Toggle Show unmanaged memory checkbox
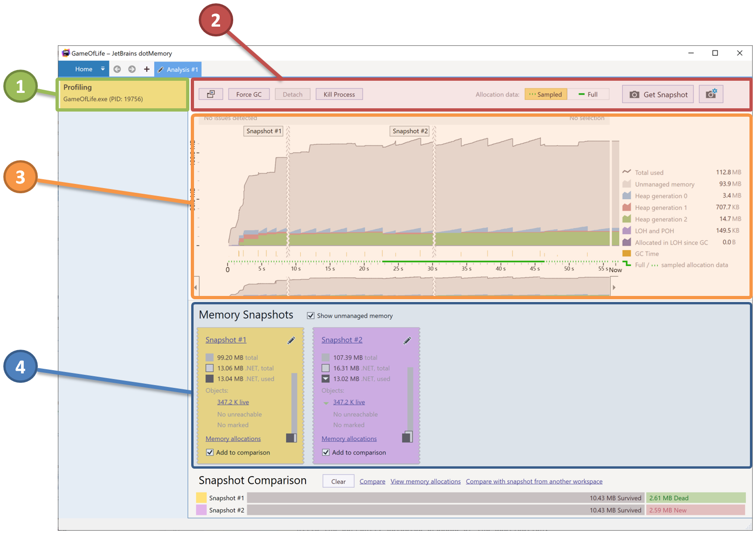756x534 pixels. [311, 316]
